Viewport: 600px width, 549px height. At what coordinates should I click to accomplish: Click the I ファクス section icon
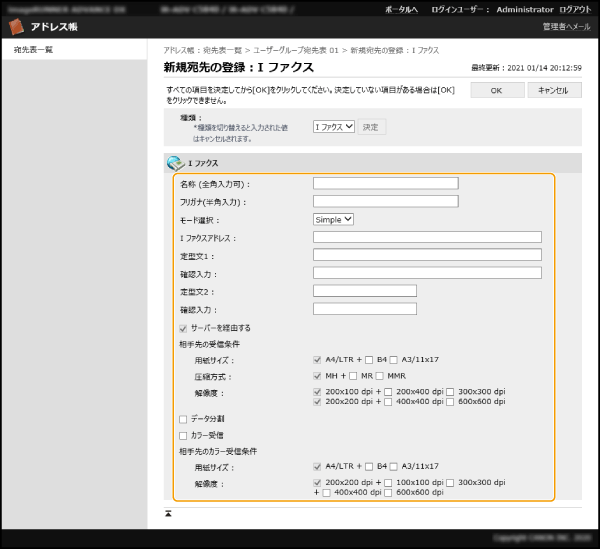click(x=175, y=162)
